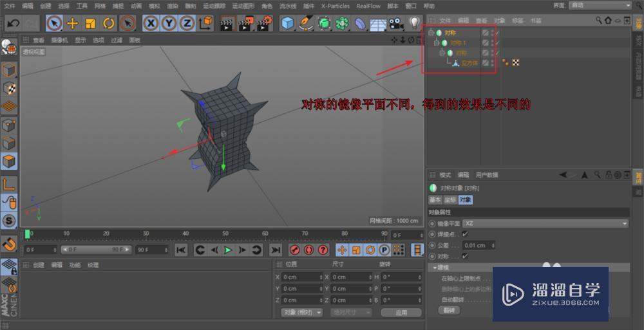
Task: Open the spline pen tool
Action: [305, 23]
